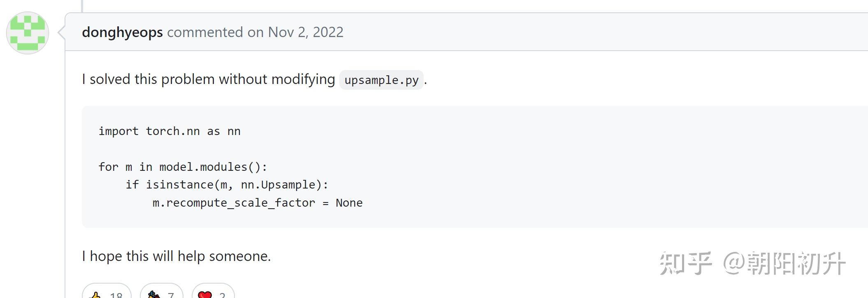This screenshot has width=868, height=298.
Task: Click the m.recompute_scale_factor code line
Action: [x=258, y=203]
